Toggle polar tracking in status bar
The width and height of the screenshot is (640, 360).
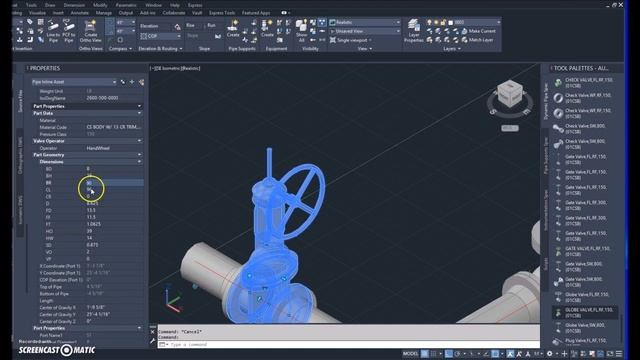[x=458, y=353]
